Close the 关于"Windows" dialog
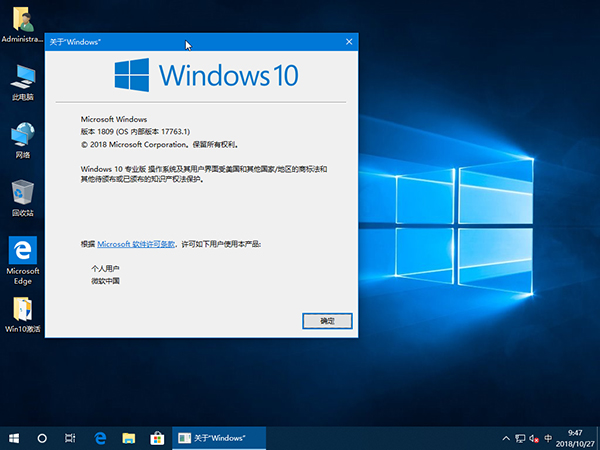Screen dimensions: 600x450 click(349, 41)
